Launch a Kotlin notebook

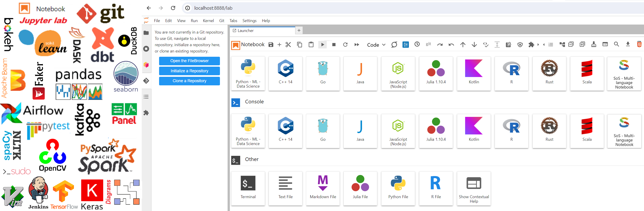click(473, 73)
